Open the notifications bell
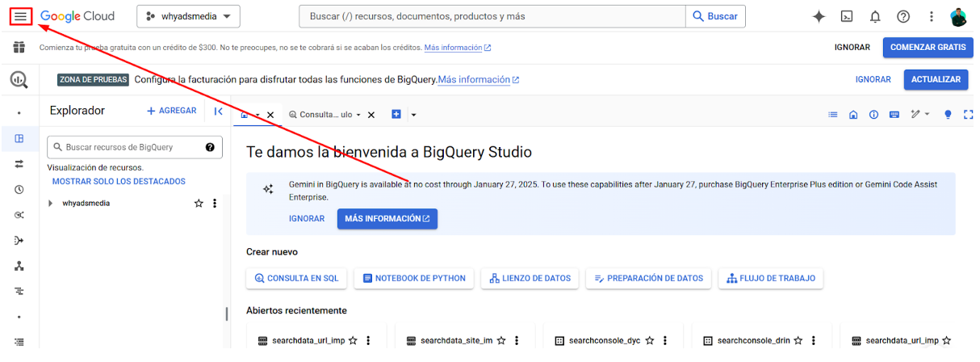Image resolution: width=980 pixels, height=362 pixels. (875, 16)
